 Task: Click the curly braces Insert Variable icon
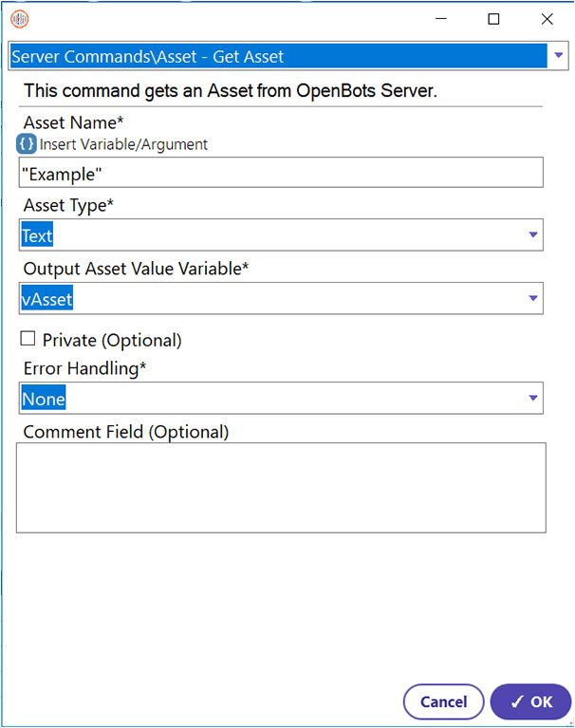(x=26, y=144)
